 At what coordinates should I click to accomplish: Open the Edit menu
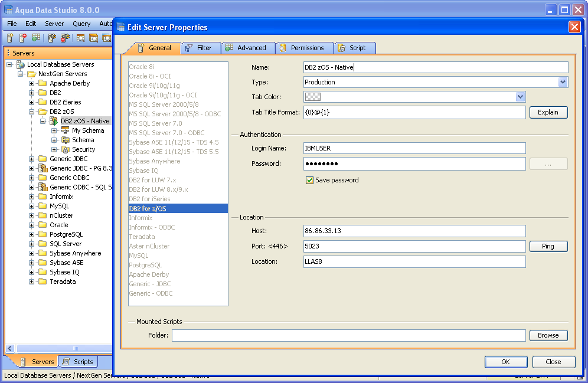(x=31, y=24)
